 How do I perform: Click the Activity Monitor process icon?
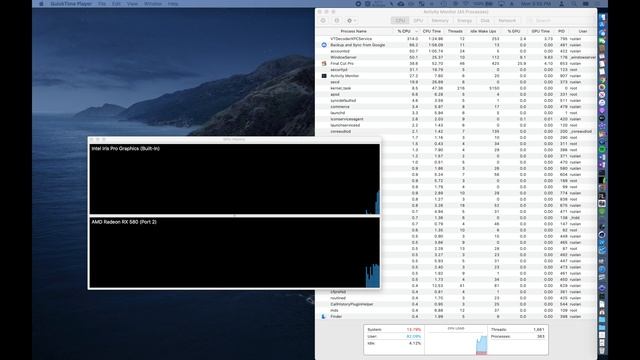pos(324,76)
